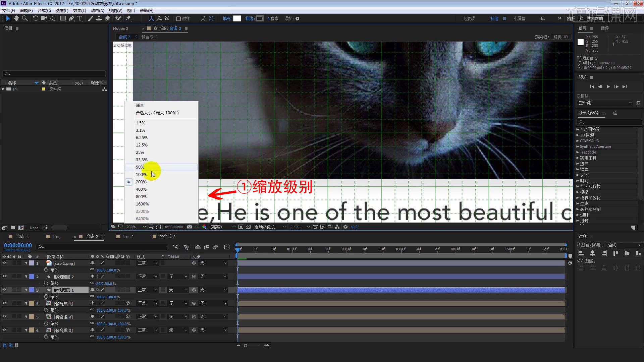
Task: Play the preview
Action: [608, 87]
